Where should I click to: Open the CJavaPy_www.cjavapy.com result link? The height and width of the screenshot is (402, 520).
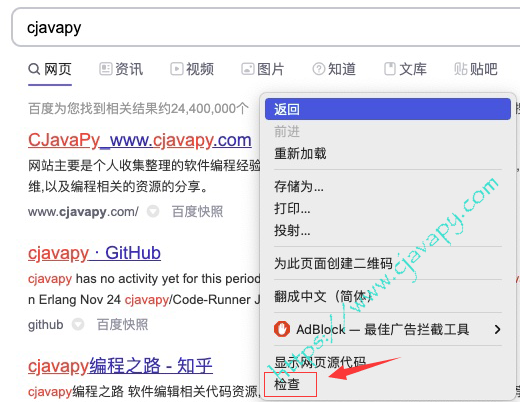click(x=140, y=140)
